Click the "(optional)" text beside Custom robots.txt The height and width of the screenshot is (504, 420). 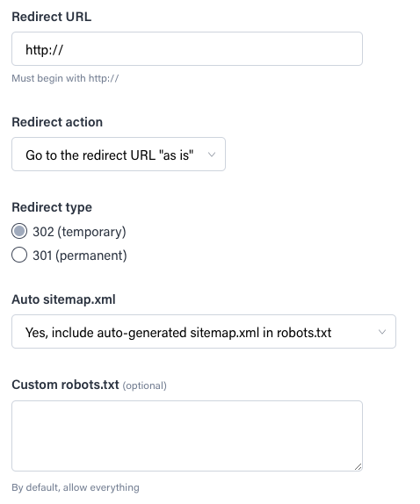[x=144, y=385]
